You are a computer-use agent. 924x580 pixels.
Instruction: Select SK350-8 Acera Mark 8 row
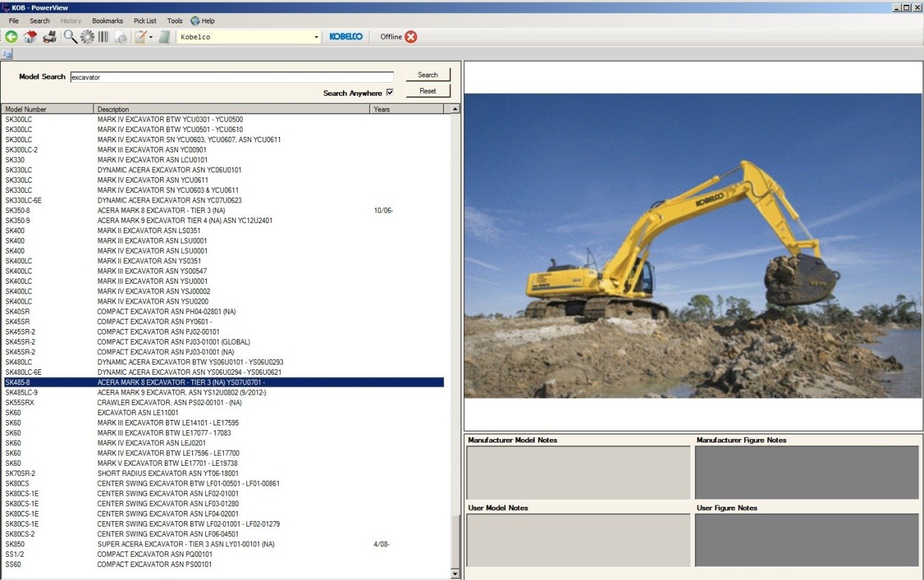(x=223, y=211)
